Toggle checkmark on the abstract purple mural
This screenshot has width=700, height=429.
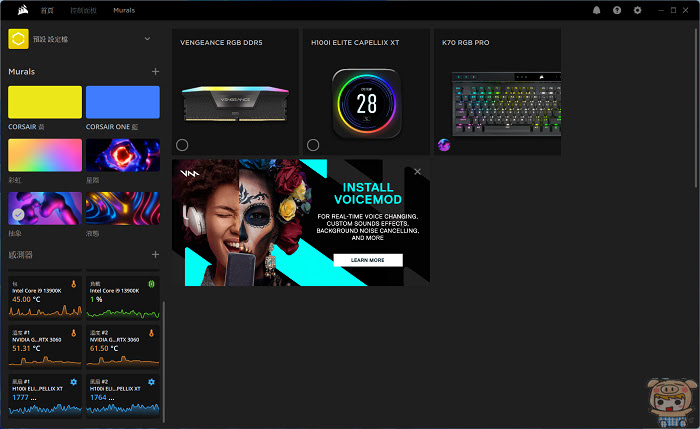18,215
